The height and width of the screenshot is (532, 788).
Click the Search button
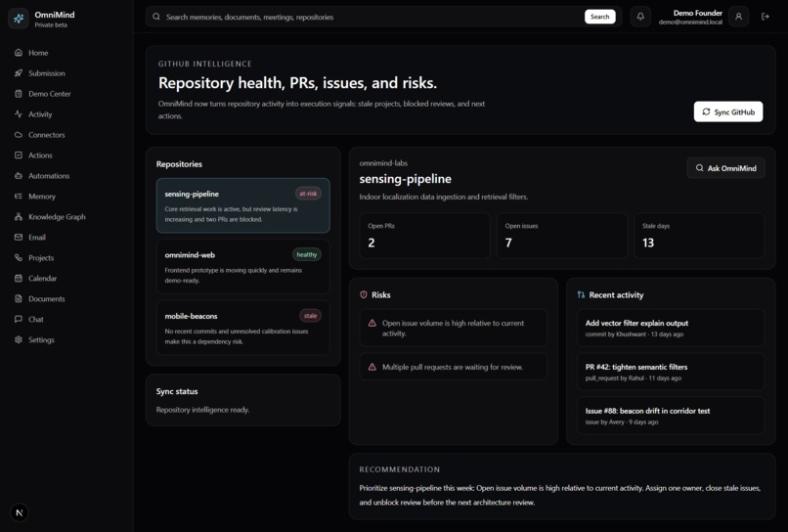pyautogui.click(x=599, y=17)
